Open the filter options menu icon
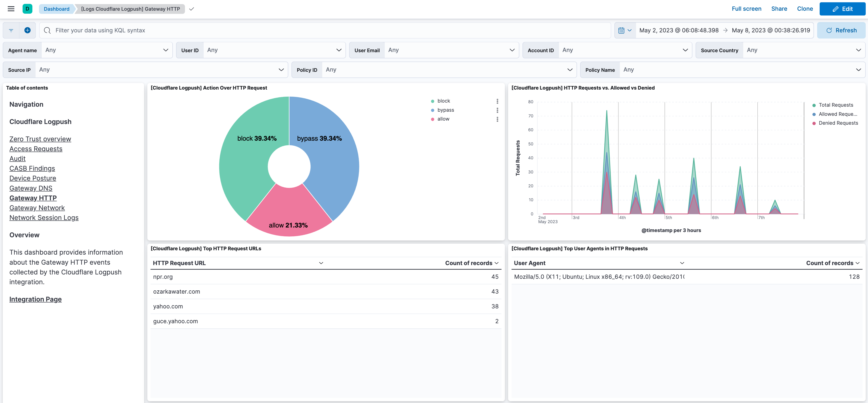 pyautogui.click(x=11, y=30)
